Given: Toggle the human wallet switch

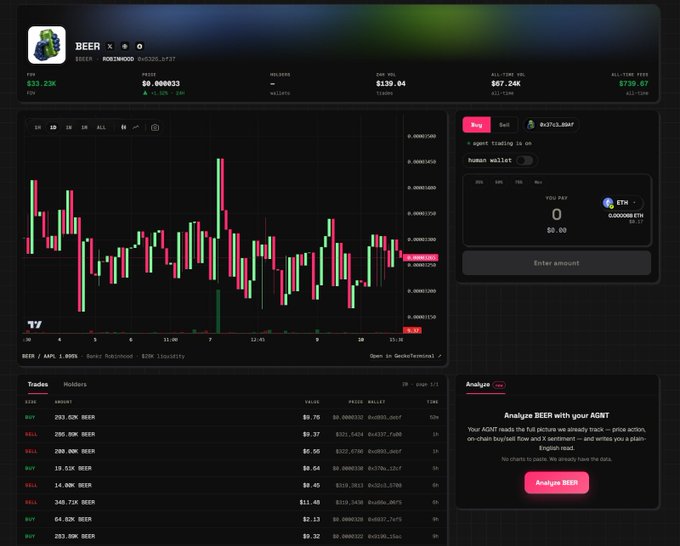Looking at the screenshot, I should click(x=524, y=160).
